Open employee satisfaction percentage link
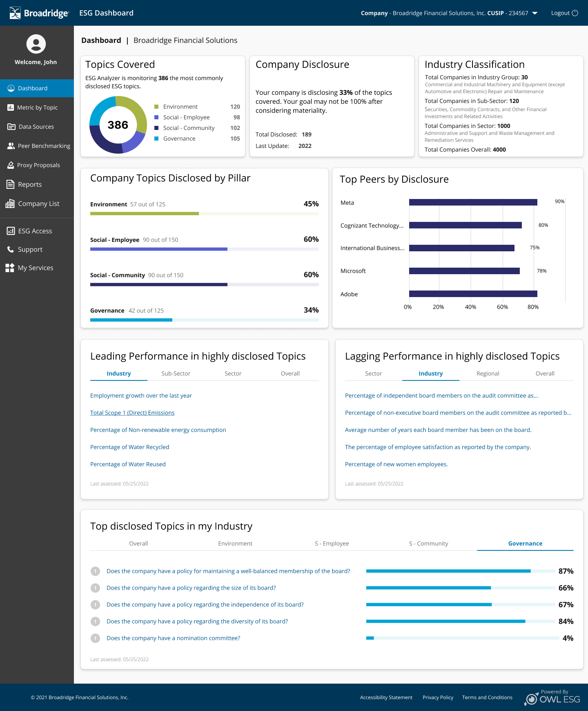Screen dimensions: 588x711 click(x=438, y=447)
